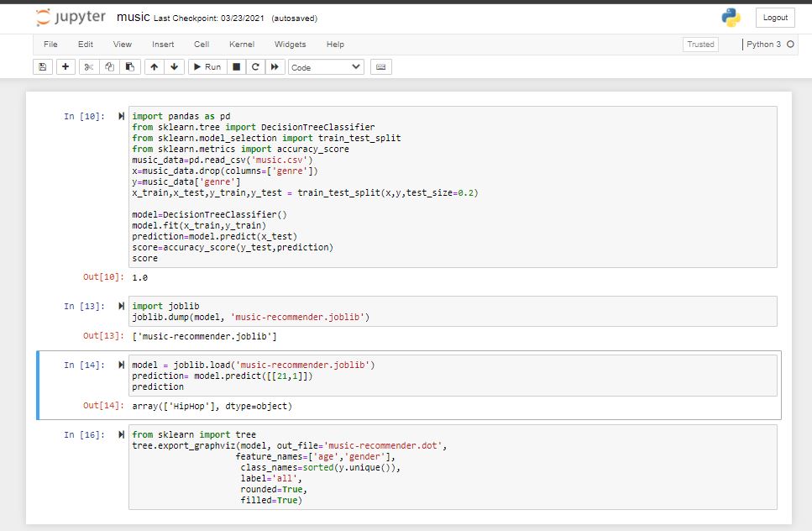Open the View menu

click(123, 45)
